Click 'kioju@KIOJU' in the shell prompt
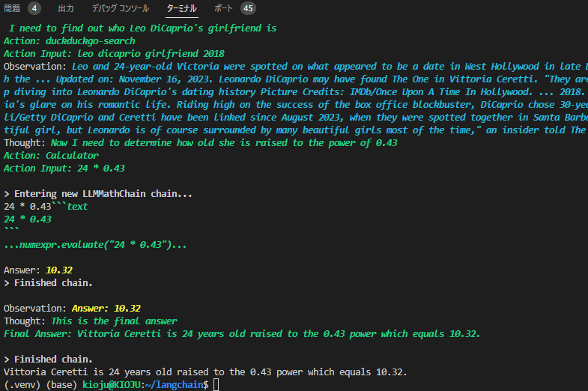This screenshot has width=588, height=391. coord(112,384)
